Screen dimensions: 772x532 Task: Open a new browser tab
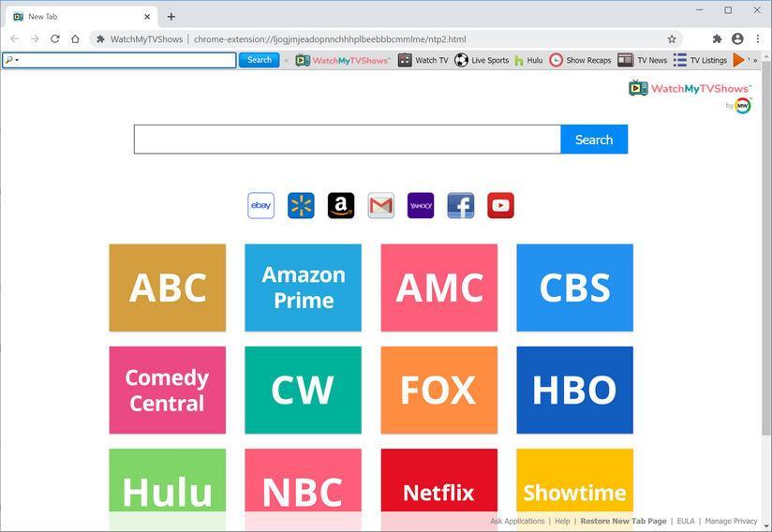[x=171, y=17]
